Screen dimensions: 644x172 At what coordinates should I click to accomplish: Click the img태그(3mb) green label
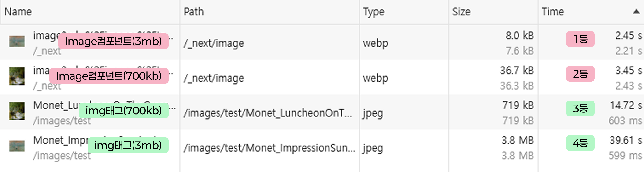click(128, 145)
